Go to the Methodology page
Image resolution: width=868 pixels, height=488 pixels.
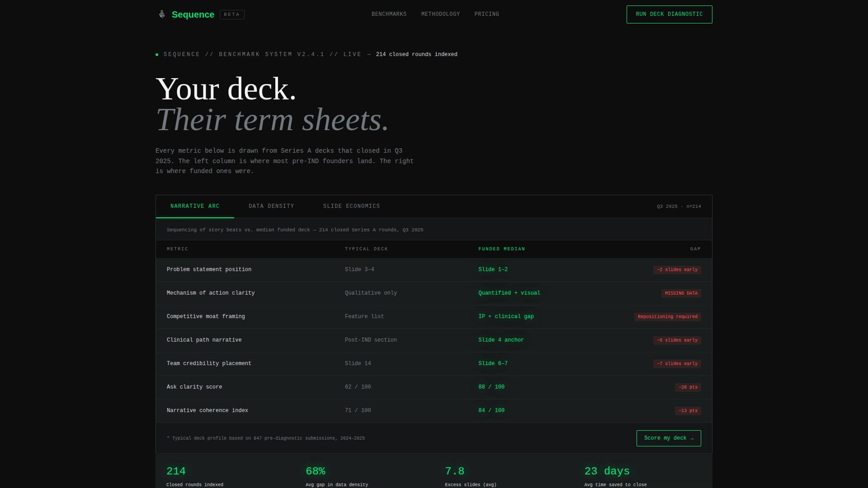(x=440, y=14)
